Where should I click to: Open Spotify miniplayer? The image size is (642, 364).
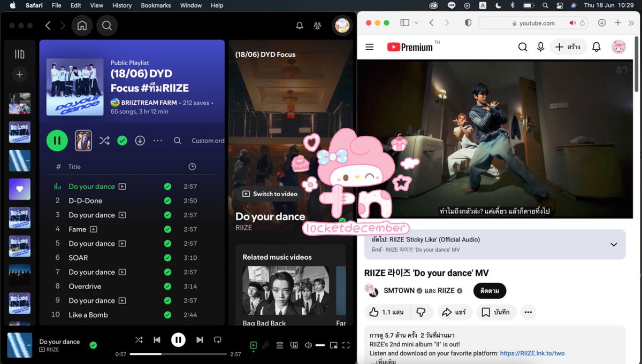pos(334,345)
